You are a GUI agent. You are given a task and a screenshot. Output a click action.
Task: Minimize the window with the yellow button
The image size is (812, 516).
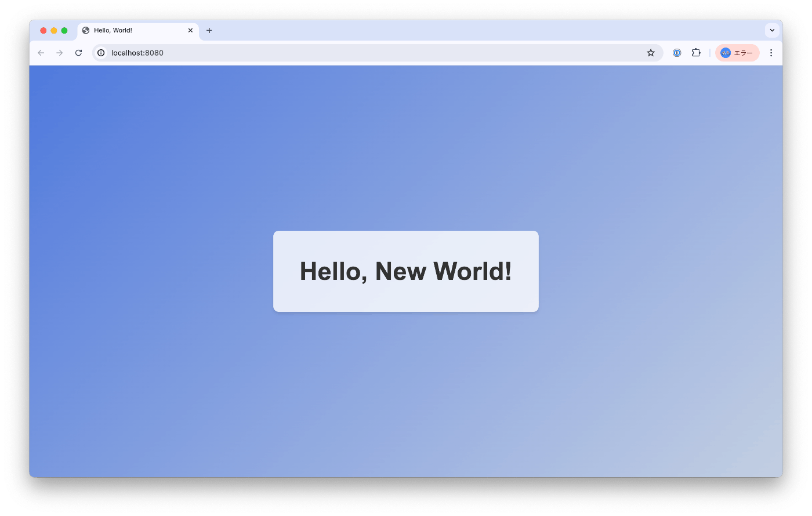[x=54, y=30]
